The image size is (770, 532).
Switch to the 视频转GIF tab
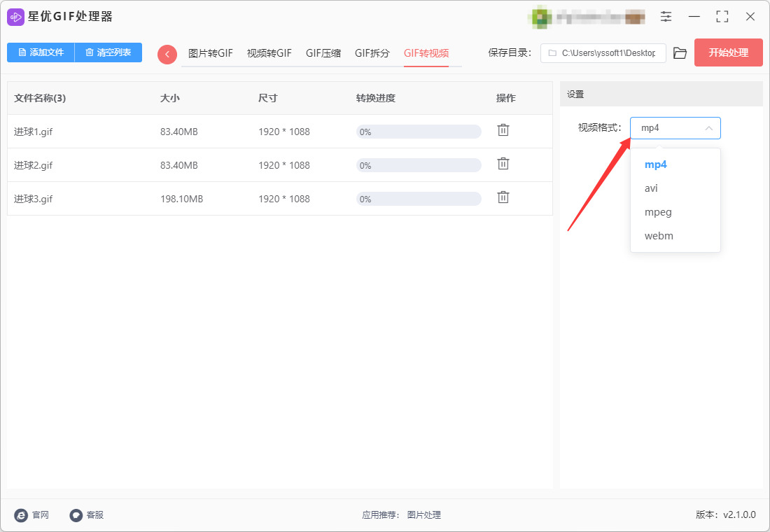click(269, 53)
